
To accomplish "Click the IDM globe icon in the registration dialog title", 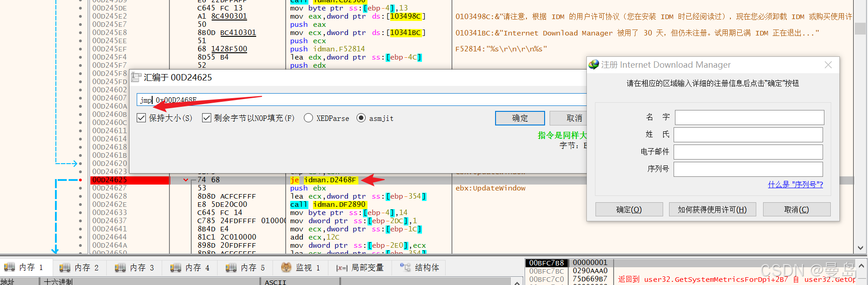I will (594, 65).
